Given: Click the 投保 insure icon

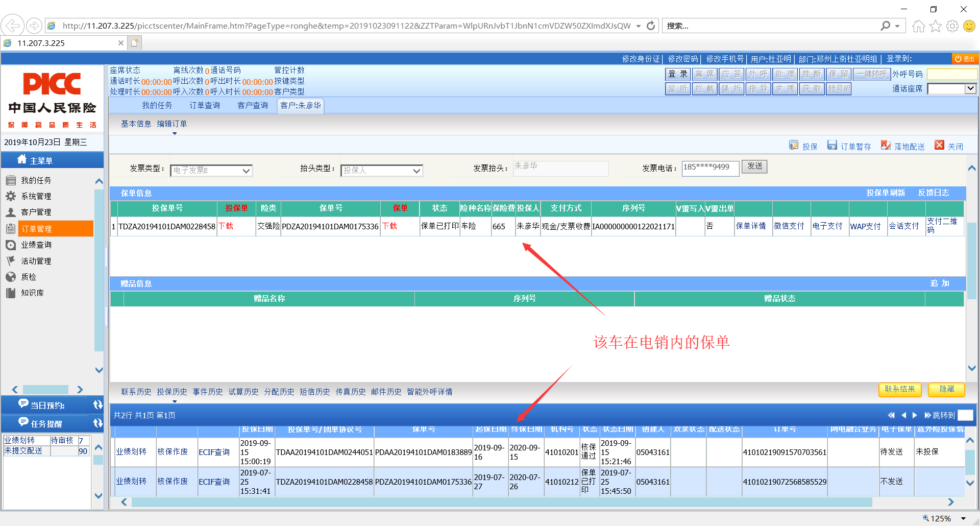Looking at the screenshot, I should pos(794,146).
